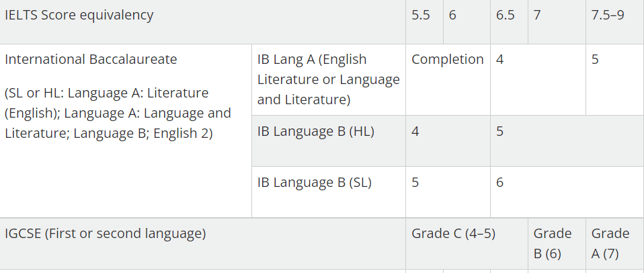Viewport: 644px width, 273px height.
Task: Click the Completion cell in IB Lang A
Action: (448, 79)
